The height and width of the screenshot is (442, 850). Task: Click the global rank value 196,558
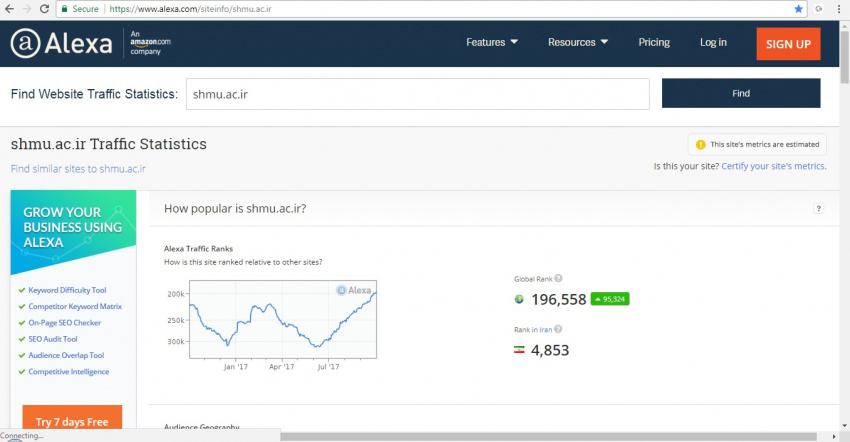559,299
